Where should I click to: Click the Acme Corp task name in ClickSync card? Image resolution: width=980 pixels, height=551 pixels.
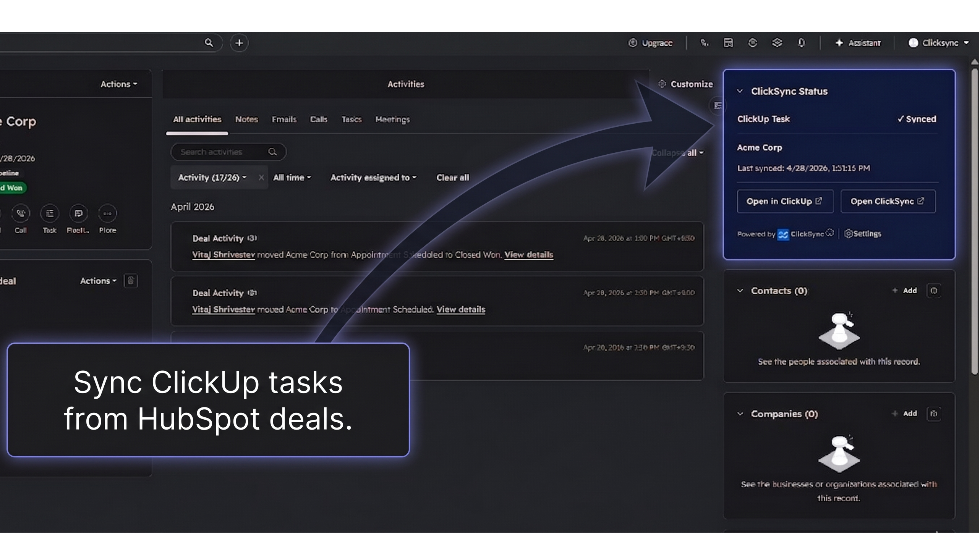[x=759, y=148]
